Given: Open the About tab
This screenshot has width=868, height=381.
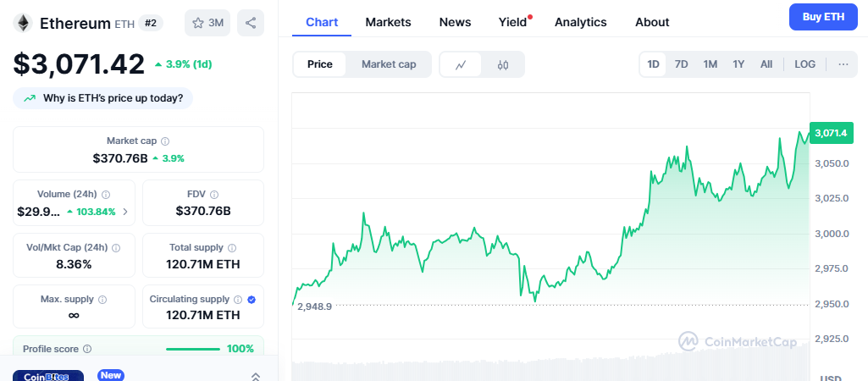Looking at the screenshot, I should point(652,22).
